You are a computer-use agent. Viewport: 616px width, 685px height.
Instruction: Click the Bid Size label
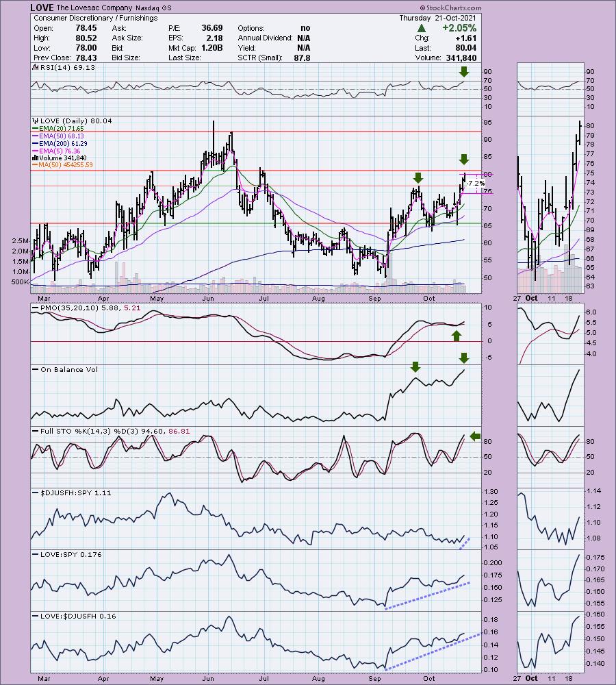tap(126, 58)
